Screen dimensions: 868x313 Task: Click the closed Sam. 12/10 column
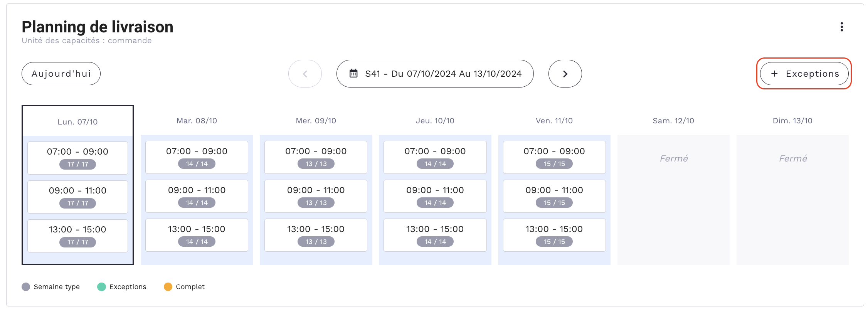pyautogui.click(x=673, y=200)
